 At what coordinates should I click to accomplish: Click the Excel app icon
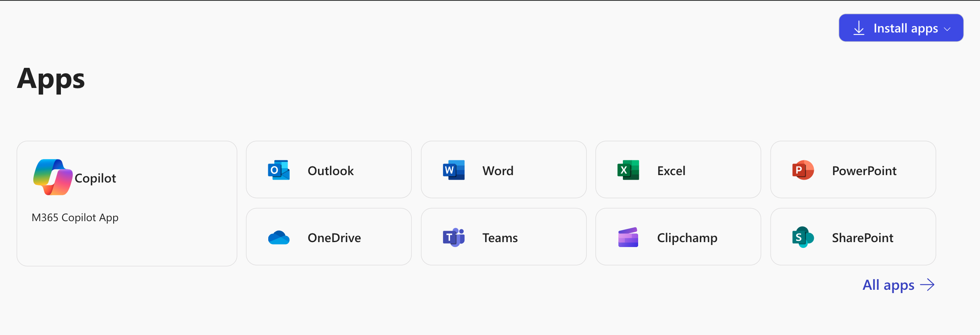(628, 170)
